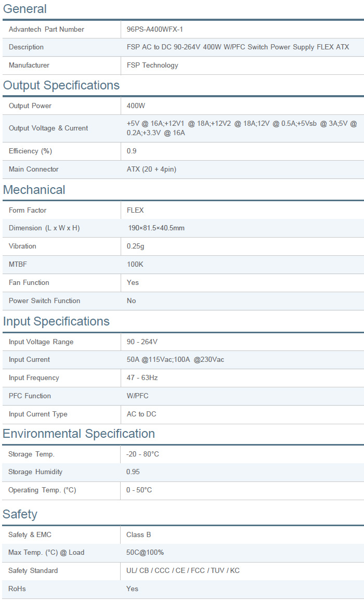Select the part number 96PS-A400WFX-1
Image resolution: width=364 pixels, height=600 pixels.
(x=154, y=30)
